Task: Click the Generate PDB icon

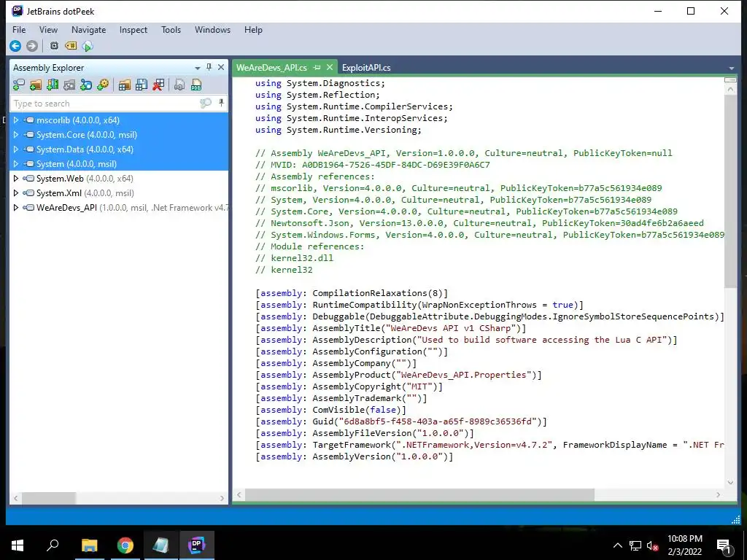Action: [196, 85]
